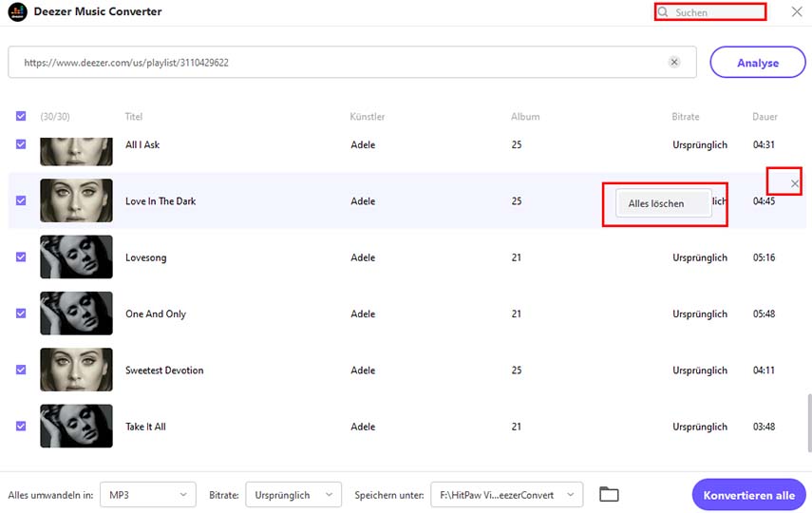
Task: Click the Bitrate column header
Action: 686,117
